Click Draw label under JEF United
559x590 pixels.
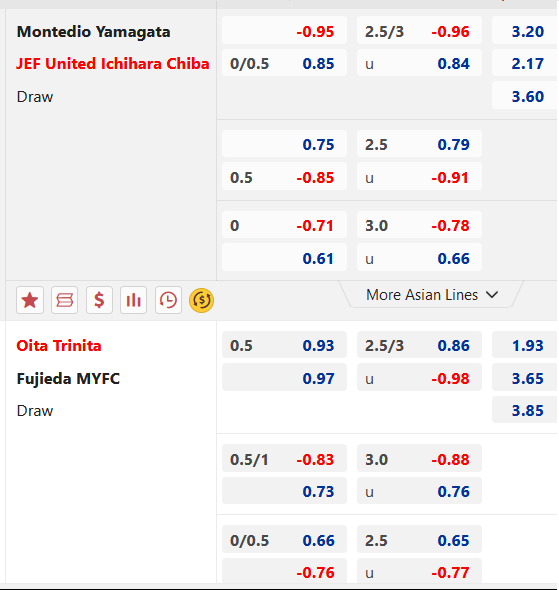click(x=35, y=97)
